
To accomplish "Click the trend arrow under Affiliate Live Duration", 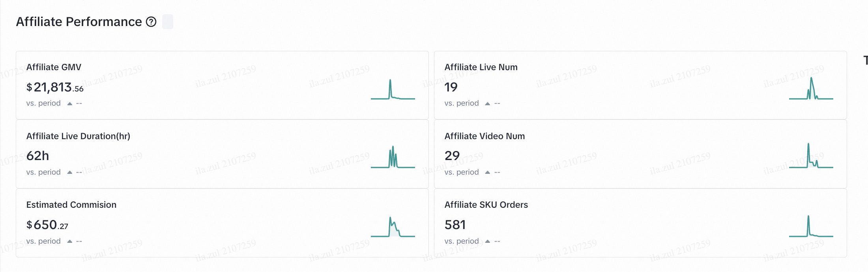I will (x=70, y=172).
